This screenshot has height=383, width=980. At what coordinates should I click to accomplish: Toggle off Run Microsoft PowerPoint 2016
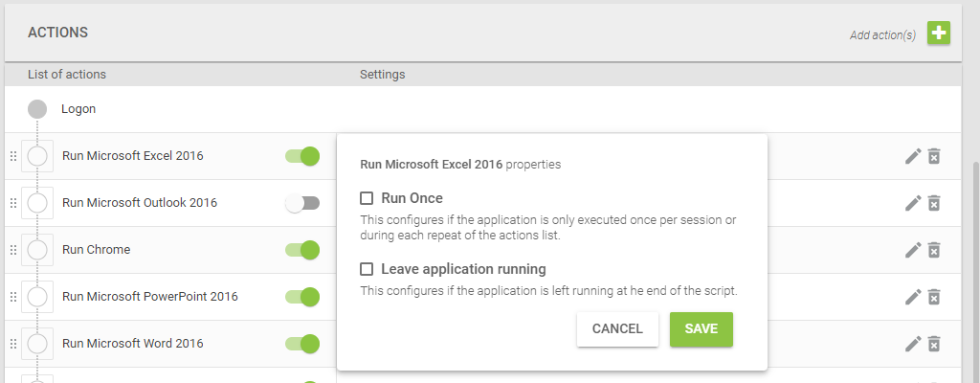[x=302, y=297]
